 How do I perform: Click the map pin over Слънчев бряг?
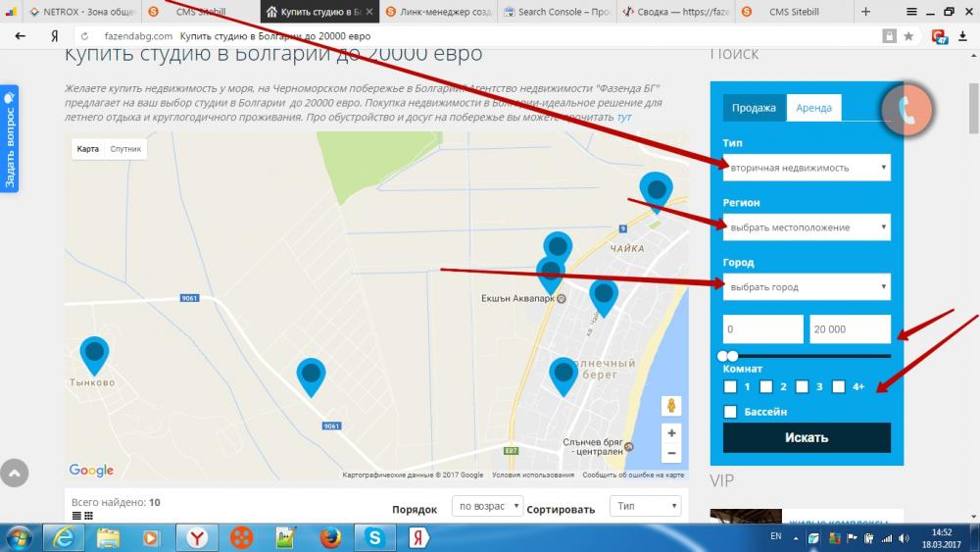tap(563, 376)
